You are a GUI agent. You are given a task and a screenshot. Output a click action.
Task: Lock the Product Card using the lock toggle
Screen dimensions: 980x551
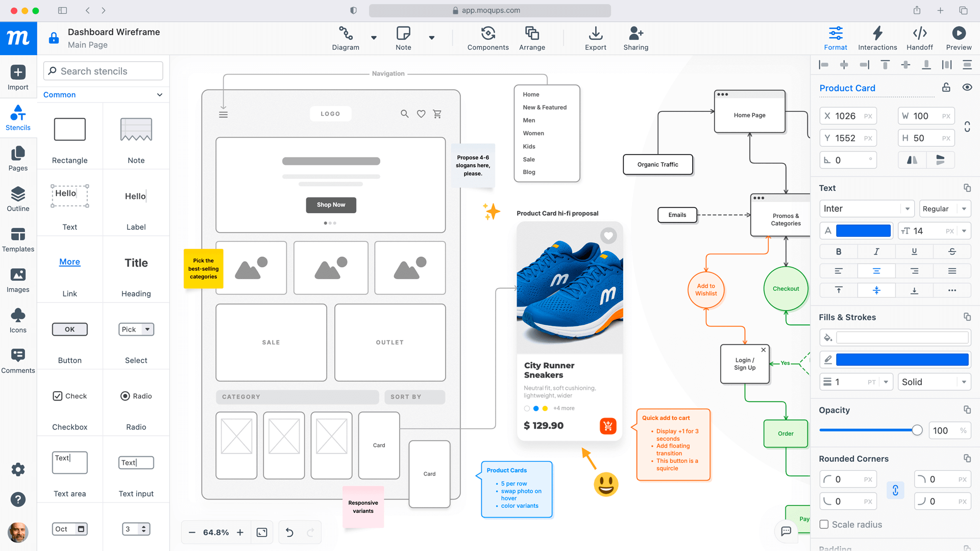(946, 87)
